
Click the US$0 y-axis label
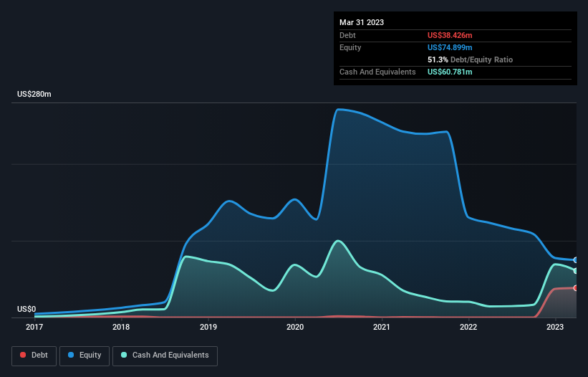pyautogui.click(x=26, y=309)
